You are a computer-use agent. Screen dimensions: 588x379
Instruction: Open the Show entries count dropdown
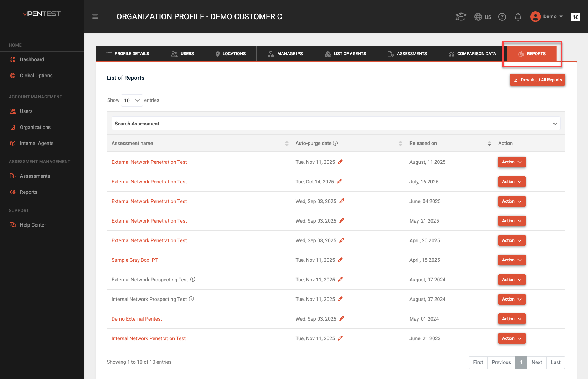click(x=132, y=100)
